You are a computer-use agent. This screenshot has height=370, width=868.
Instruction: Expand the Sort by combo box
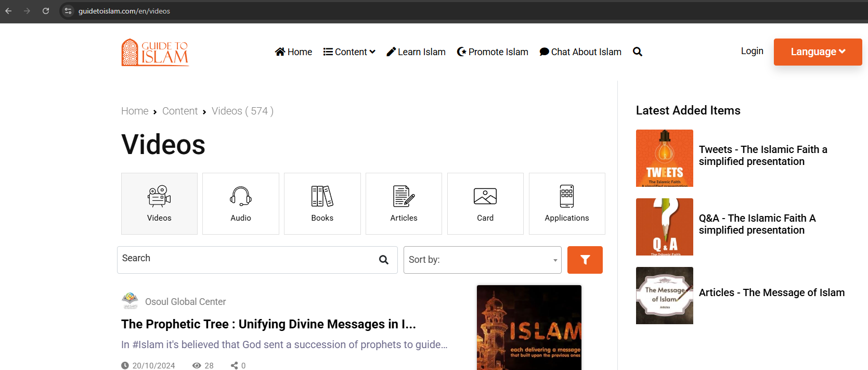pos(482,260)
